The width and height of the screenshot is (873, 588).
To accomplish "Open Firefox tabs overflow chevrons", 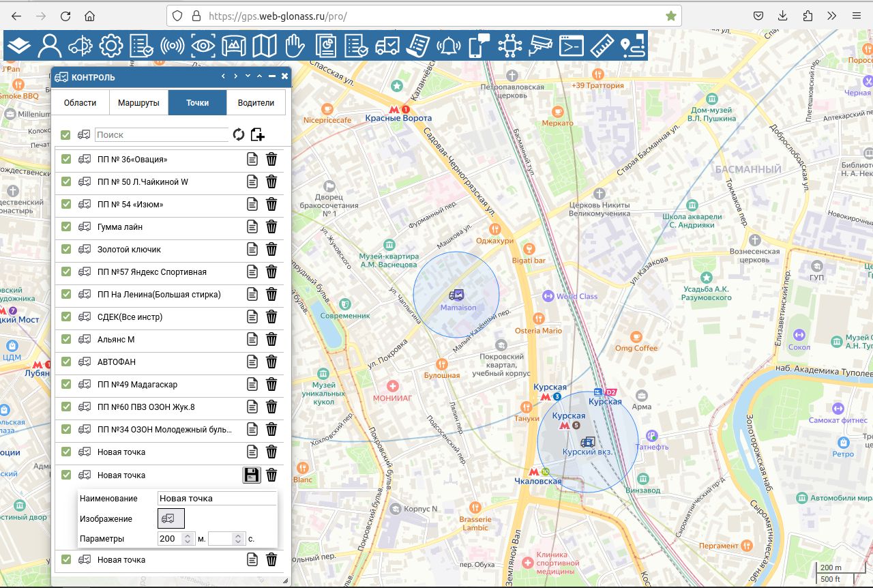I will click(832, 16).
